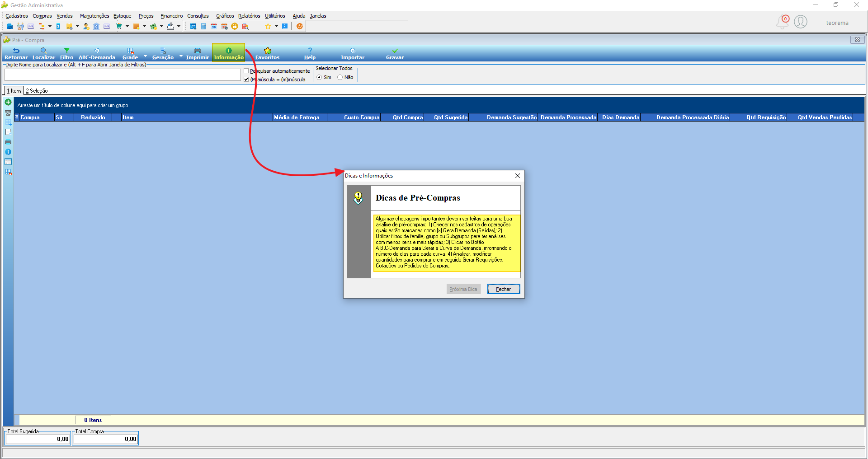
Task: Click the Gravar checkmark button
Action: [x=395, y=54]
